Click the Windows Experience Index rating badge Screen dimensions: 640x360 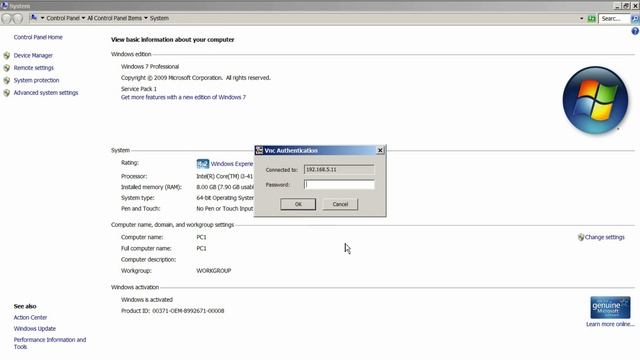point(202,164)
